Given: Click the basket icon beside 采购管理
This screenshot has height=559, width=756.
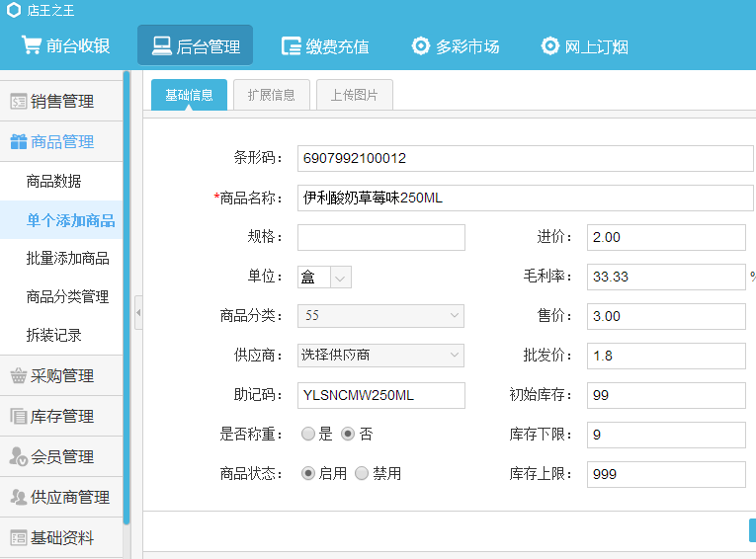Looking at the screenshot, I should 19,375.
